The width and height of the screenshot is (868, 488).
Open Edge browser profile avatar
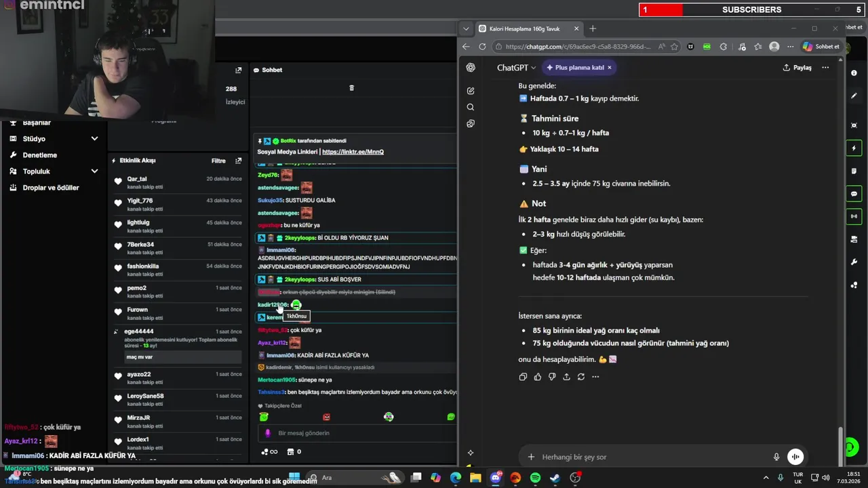coord(774,47)
